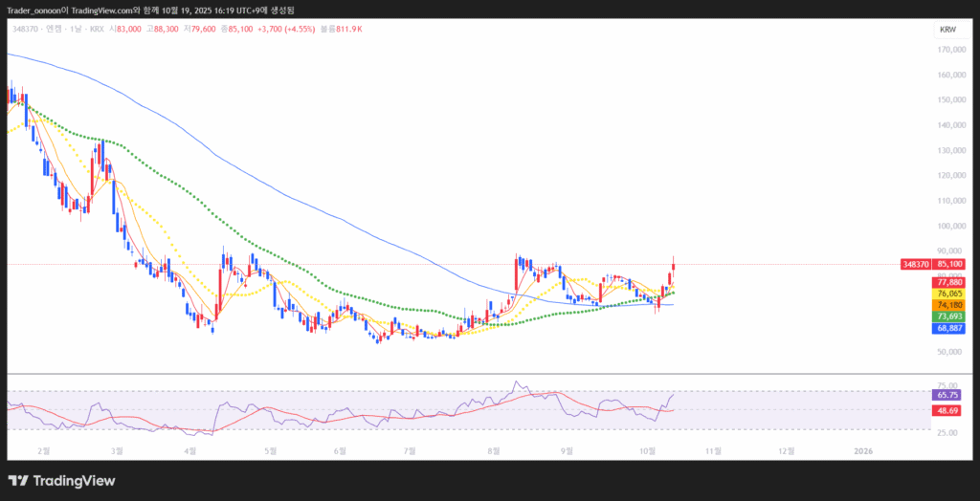980x501 pixels.
Task: Click the 348370 ticker in chart legend
Action: 26,30
